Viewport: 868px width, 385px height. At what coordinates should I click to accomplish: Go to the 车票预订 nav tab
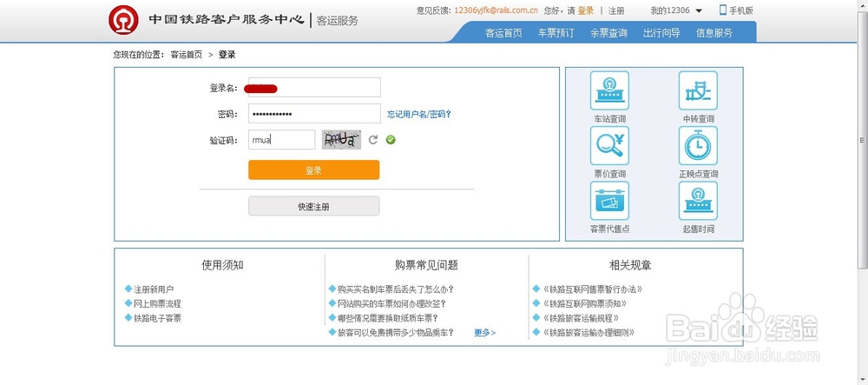[x=556, y=33]
